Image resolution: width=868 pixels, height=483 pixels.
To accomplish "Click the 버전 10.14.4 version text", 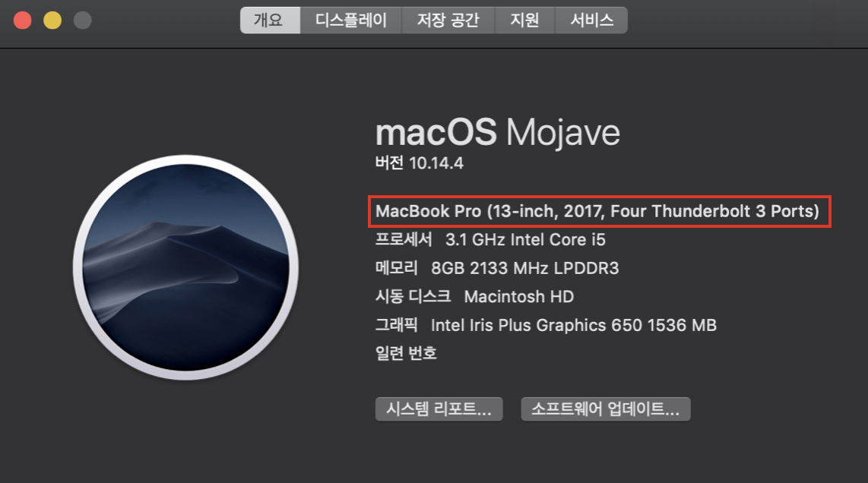I will [419, 163].
